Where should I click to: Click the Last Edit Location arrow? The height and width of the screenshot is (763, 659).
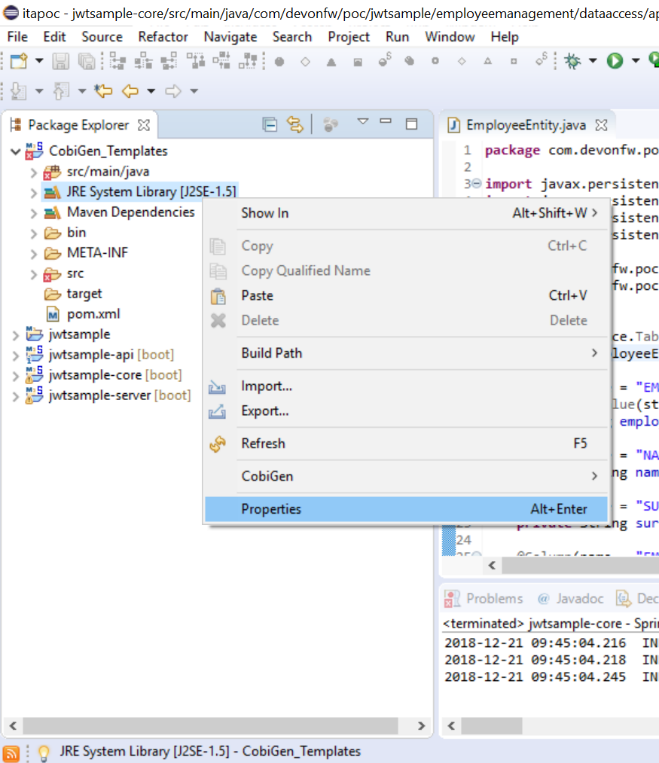(101, 91)
